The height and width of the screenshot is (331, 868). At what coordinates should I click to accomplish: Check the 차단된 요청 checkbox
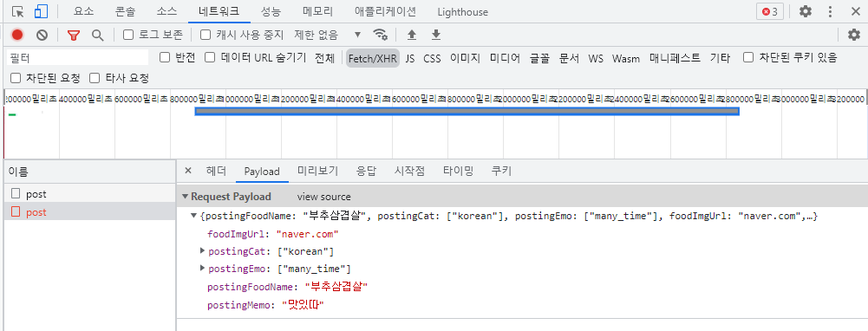(16, 77)
